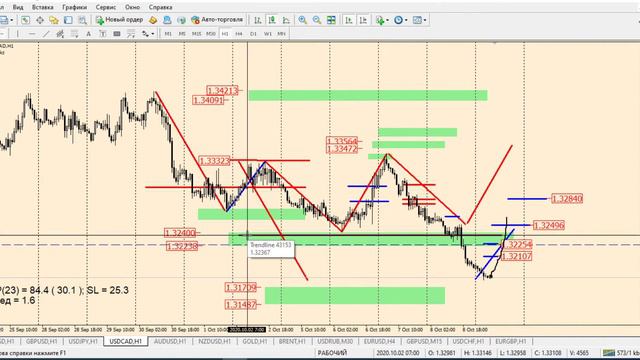Expand the print icon dropdown arrow

tap(11, 20)
